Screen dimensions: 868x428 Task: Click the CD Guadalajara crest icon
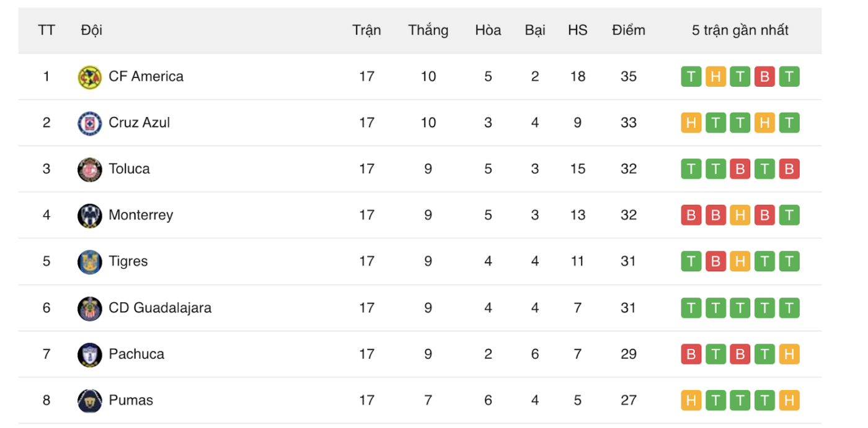click(x=90, y=308)
